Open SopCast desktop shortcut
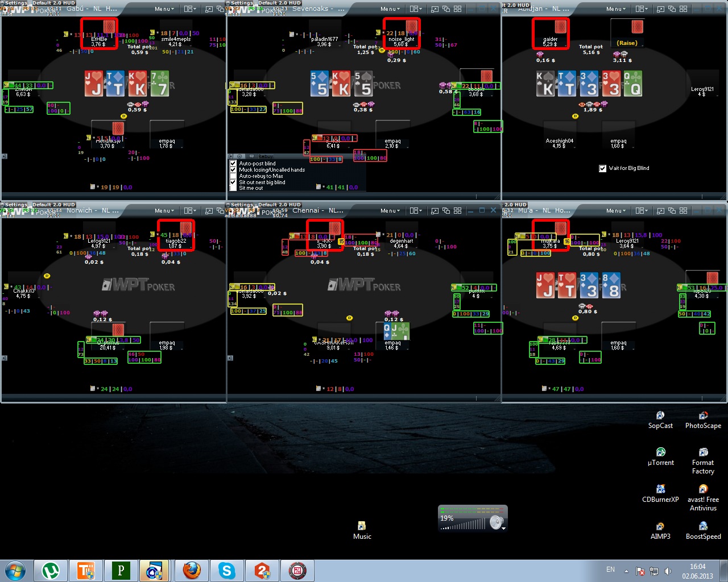Viewport: 728px width, 582px height. coord(660,420)
